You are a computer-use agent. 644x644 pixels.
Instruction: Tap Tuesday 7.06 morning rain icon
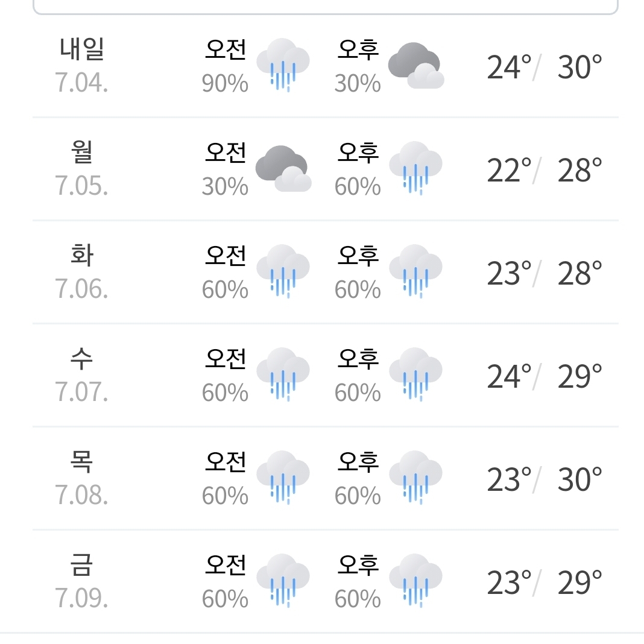coord(283,271)
